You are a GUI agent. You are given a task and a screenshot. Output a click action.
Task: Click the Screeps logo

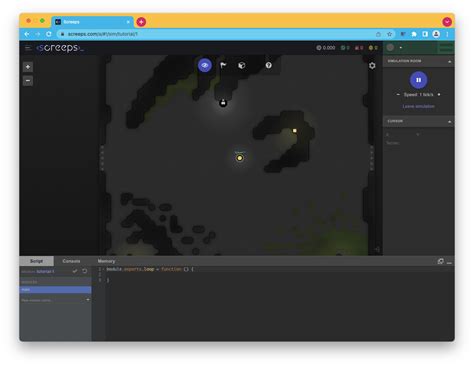click(x=59, y=48)
